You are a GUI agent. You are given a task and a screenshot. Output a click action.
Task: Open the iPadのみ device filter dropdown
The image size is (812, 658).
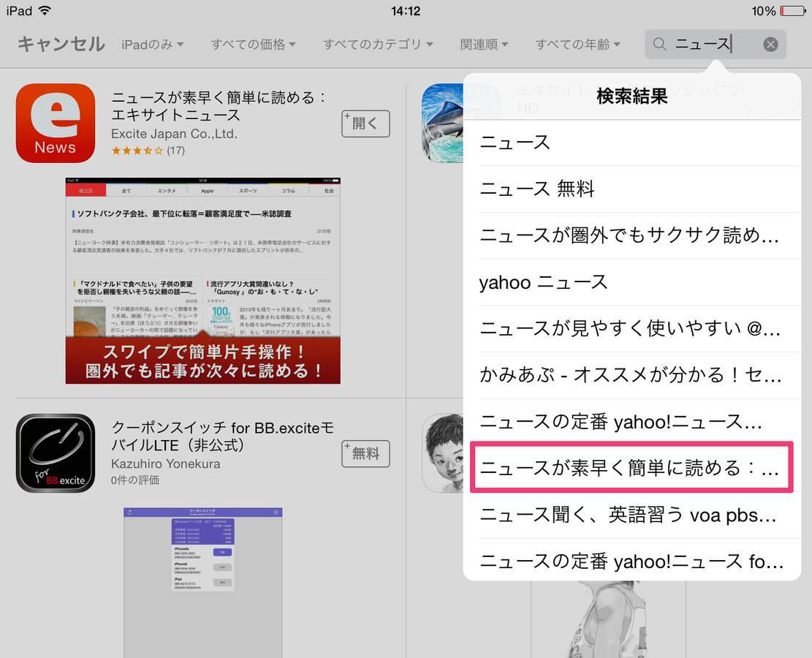tap(152, 45)
